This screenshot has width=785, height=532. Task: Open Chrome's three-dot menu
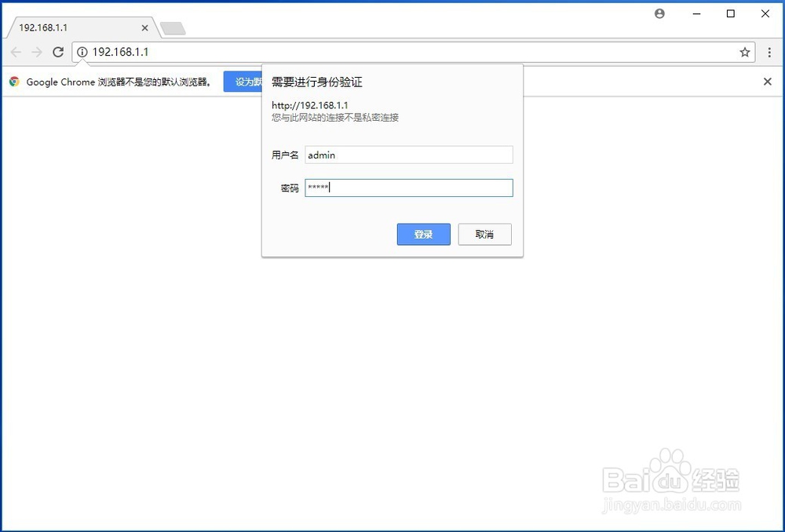pyautogui.click(x=769, y=52)
